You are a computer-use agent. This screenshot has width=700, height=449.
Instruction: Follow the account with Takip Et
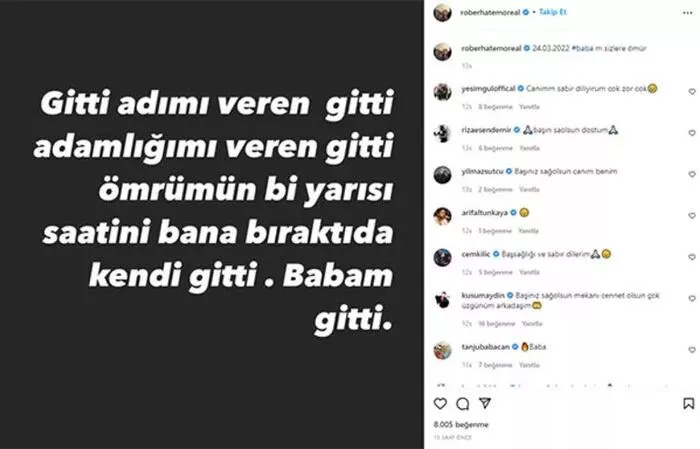[x=552, y=12]
